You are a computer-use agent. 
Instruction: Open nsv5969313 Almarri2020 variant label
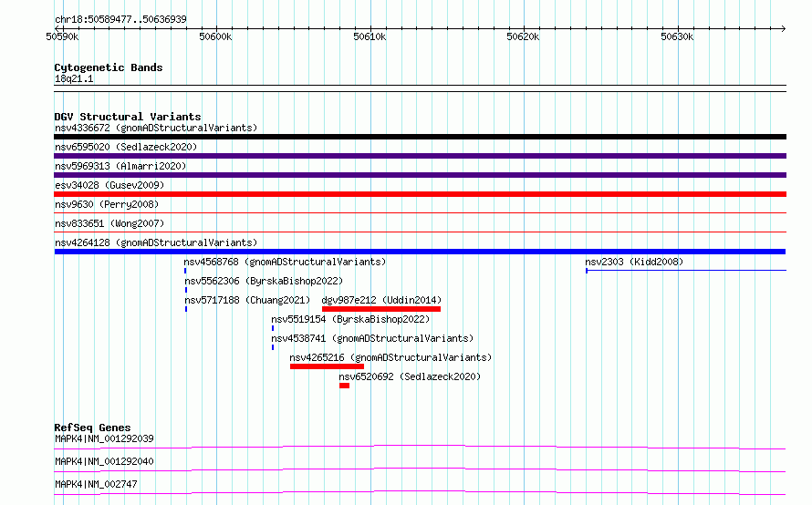coord(120,166)
